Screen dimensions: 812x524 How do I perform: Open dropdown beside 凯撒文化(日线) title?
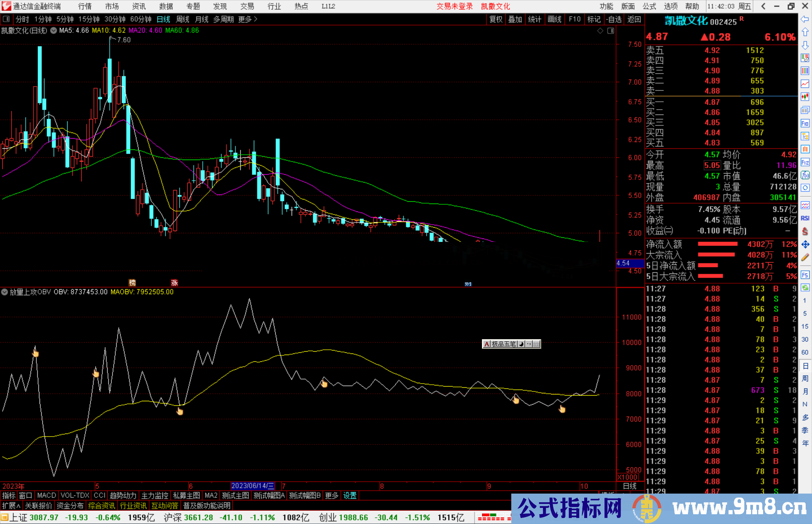coord(54,30)
